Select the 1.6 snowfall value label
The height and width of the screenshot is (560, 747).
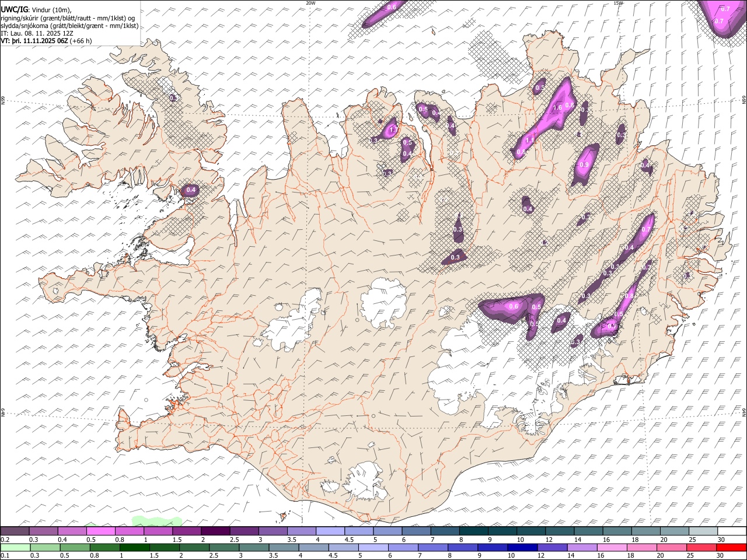[x=557, y=107]
